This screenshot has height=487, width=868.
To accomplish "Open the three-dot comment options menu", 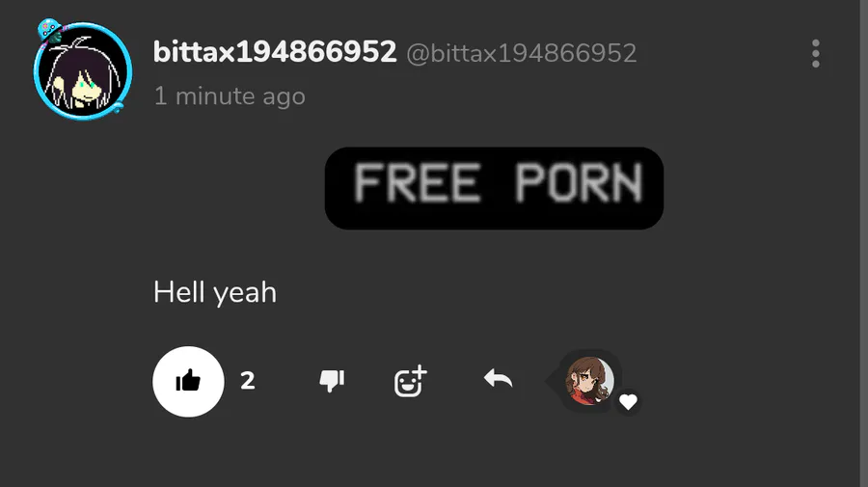I will [x=815, y=53].
